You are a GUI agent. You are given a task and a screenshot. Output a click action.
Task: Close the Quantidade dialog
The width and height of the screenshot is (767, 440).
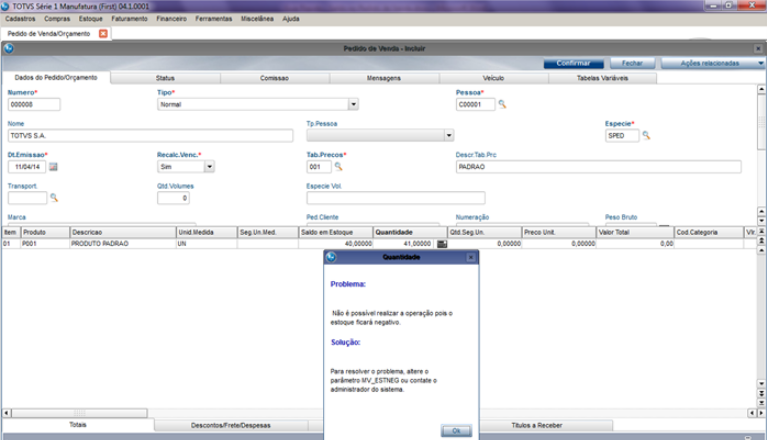coord(471,257)
